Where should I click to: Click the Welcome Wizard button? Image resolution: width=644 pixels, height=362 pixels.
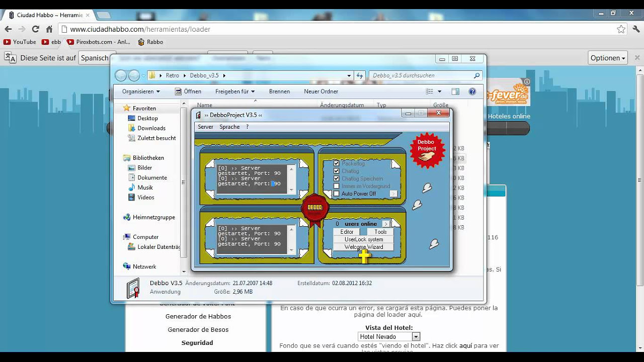click(364, 247)
